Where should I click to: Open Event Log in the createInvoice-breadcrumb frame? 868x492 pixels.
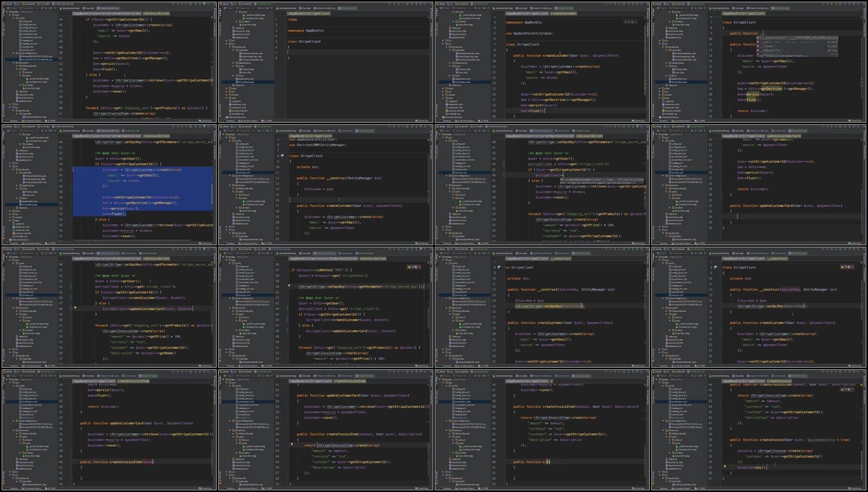click(856, 488)
